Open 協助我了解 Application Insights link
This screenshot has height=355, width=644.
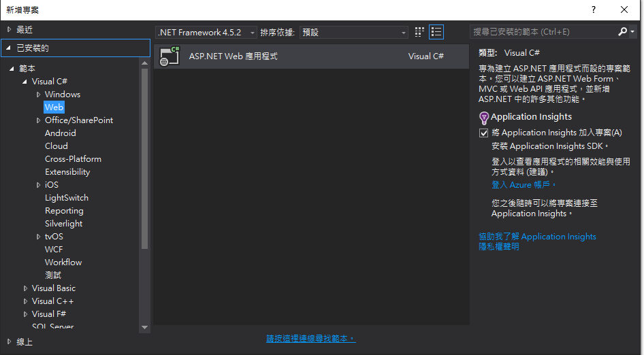537,237
